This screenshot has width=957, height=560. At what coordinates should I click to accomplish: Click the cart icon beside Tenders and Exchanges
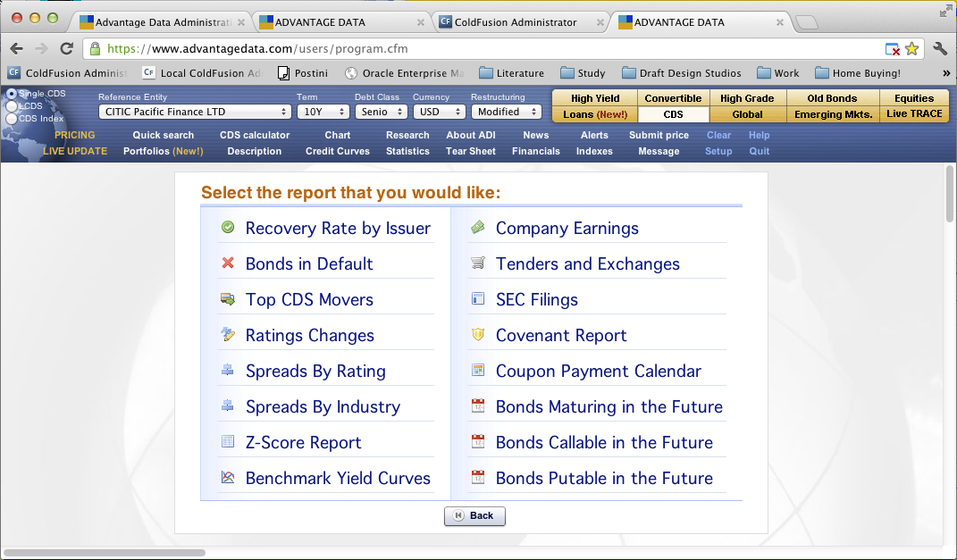[x=478, y=263]
